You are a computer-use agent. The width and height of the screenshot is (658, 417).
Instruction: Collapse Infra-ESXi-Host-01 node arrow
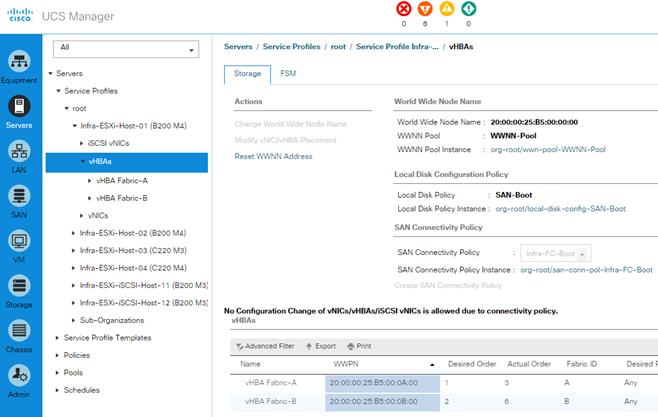[x=75, y=126]
